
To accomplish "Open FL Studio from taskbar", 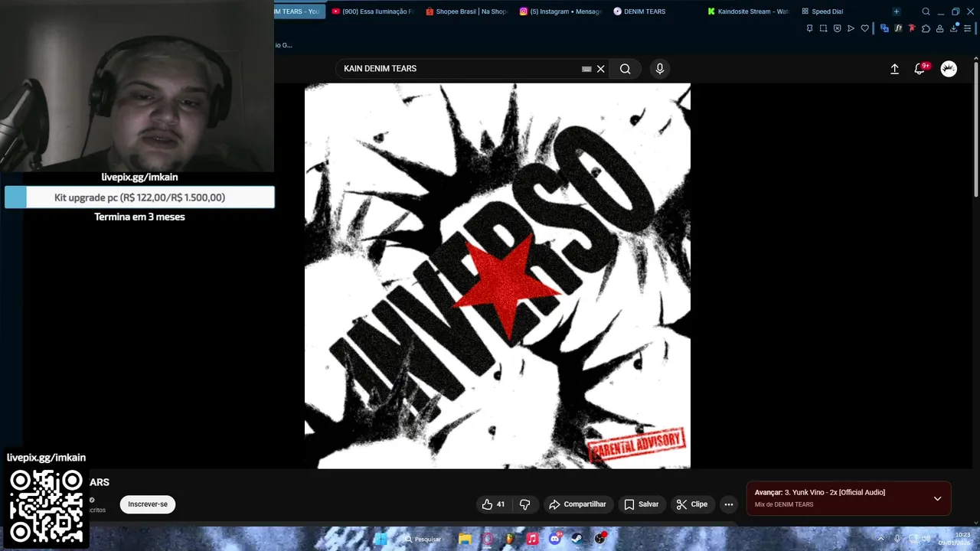I will coord(510,539).
